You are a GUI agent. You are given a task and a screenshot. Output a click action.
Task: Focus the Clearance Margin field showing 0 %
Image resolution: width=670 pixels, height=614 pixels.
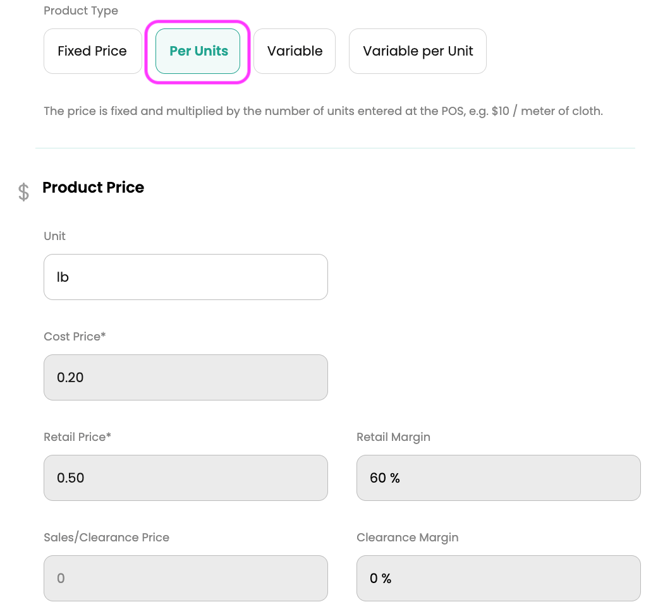click(498, 578)
